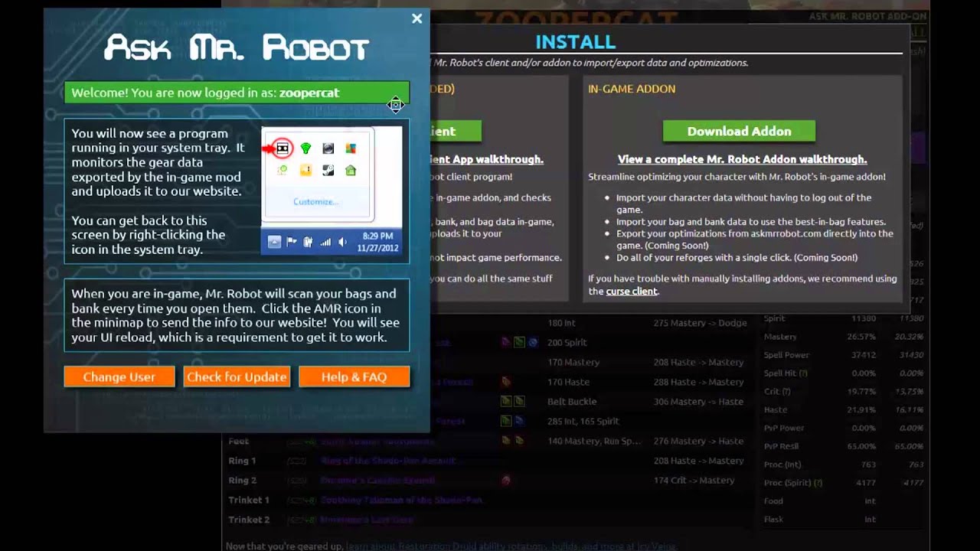
Task: Click the IN-GAME ADDON heading
Action: click(x=632, y=89)
